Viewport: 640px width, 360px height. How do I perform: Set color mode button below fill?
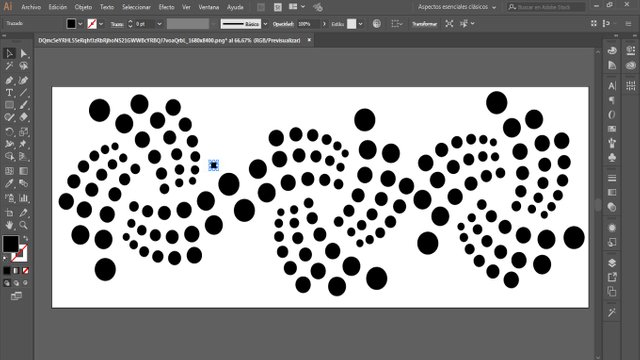pos(7,271)
